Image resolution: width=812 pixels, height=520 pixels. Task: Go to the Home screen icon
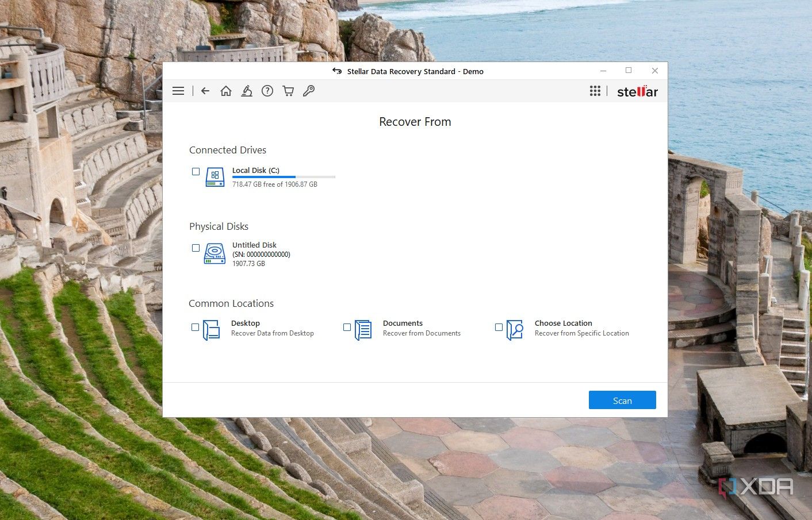tap(226, 91)
